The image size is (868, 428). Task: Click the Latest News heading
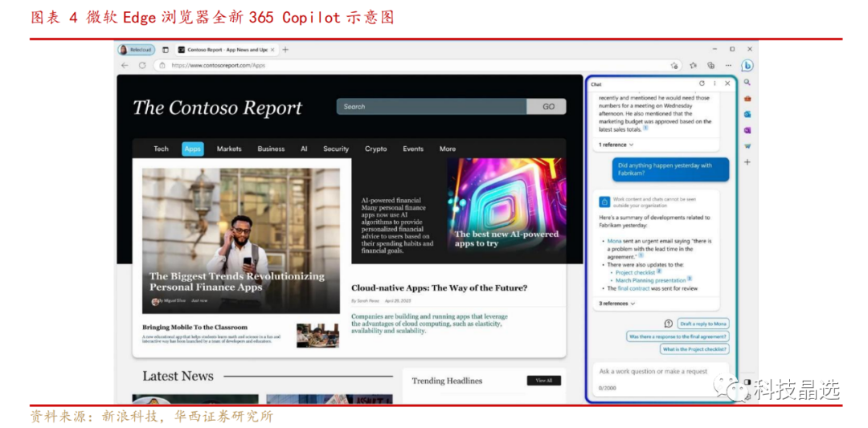[178, 376]
